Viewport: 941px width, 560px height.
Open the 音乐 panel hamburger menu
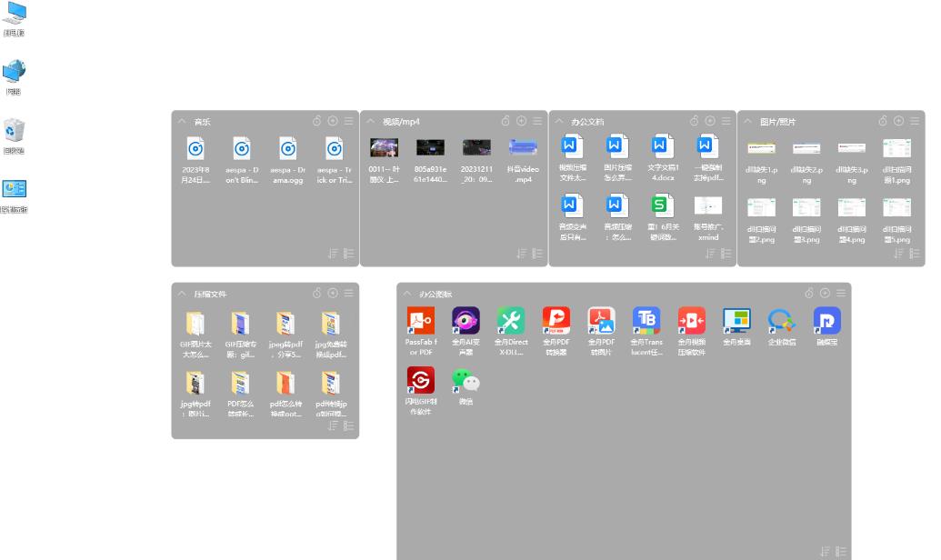(x=349, y=121)
